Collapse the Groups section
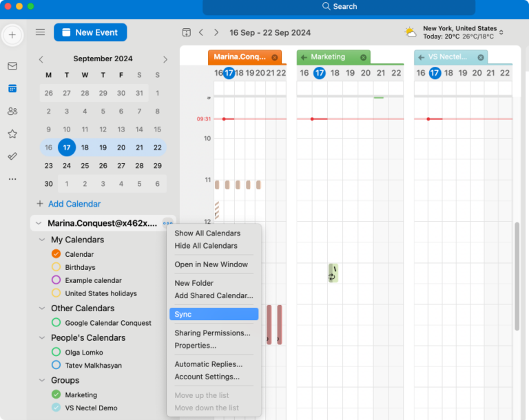The image size is (529, 420). 42,380
